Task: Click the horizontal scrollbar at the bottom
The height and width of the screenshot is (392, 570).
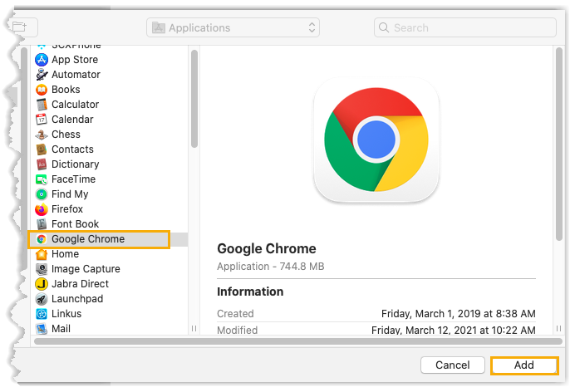Action: click(x=298, y=341)
